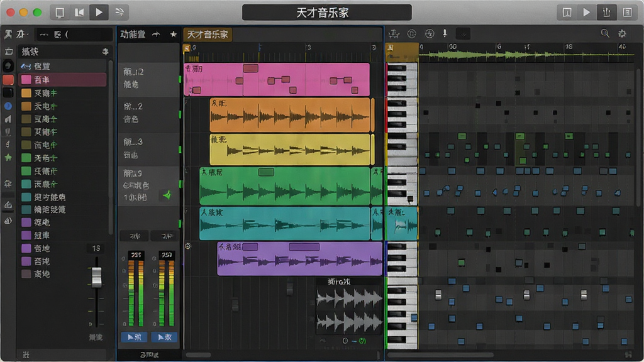Screen dimensions: 644x362
Task: Click the play icon in the top-right button group
Action: 587,13
